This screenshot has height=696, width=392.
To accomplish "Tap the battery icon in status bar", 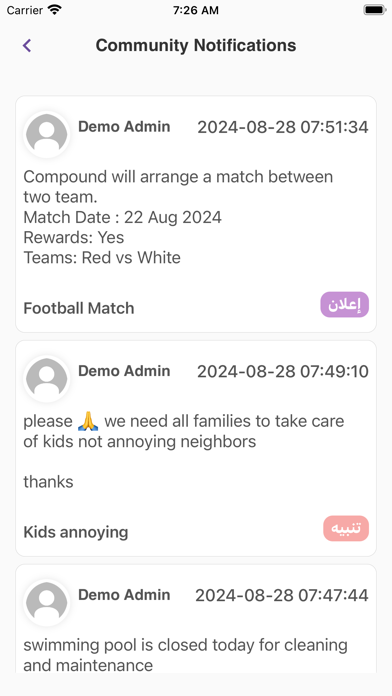I will (x=374, y=10).
